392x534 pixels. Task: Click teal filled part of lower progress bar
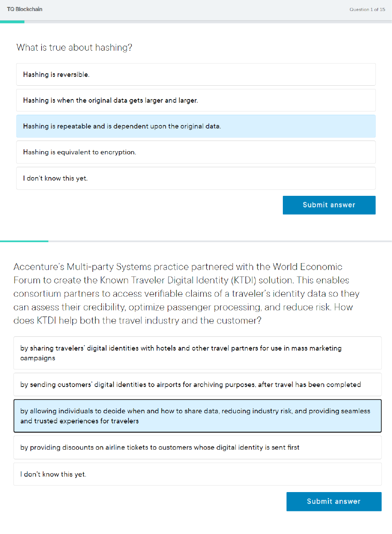click(x=24, y=241)
